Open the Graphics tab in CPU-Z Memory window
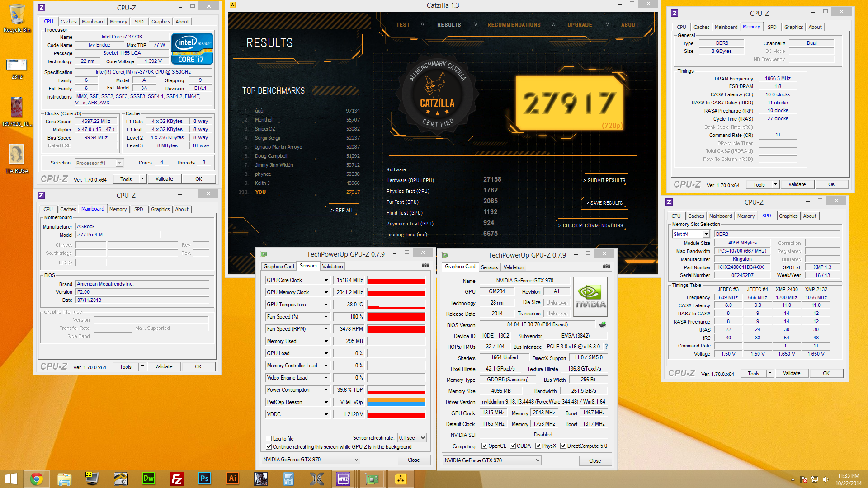Image resolution: width=868 pixels, height=488 pixels. (x=793, y=27)
